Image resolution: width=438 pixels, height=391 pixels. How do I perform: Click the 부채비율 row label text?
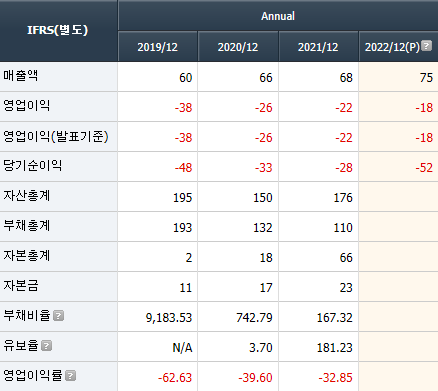(x=27, y=316)
